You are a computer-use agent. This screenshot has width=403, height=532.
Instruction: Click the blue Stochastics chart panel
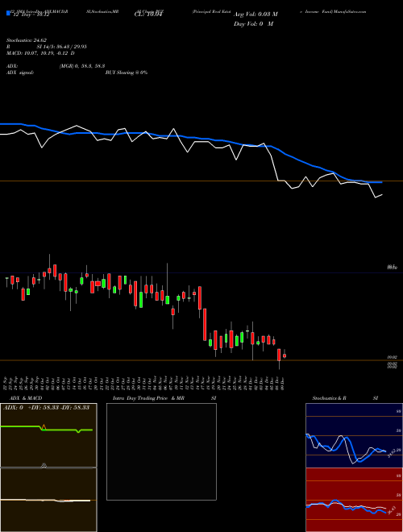click(354, 435)
